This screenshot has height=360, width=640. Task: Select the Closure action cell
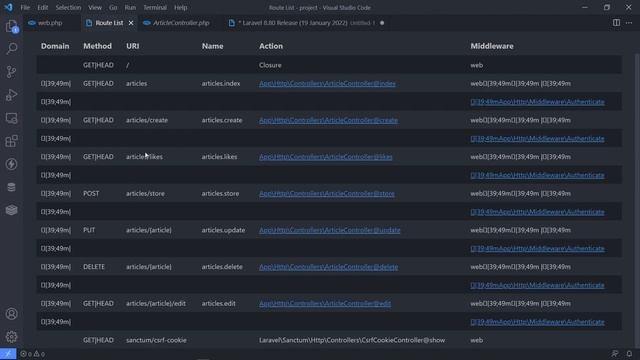(x=270, y=65)
